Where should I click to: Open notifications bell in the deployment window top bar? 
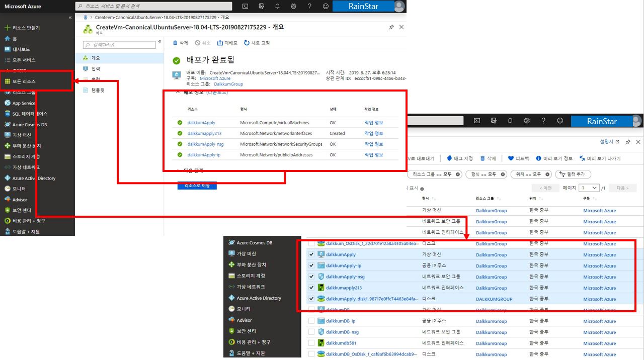[x=277, y=7]
